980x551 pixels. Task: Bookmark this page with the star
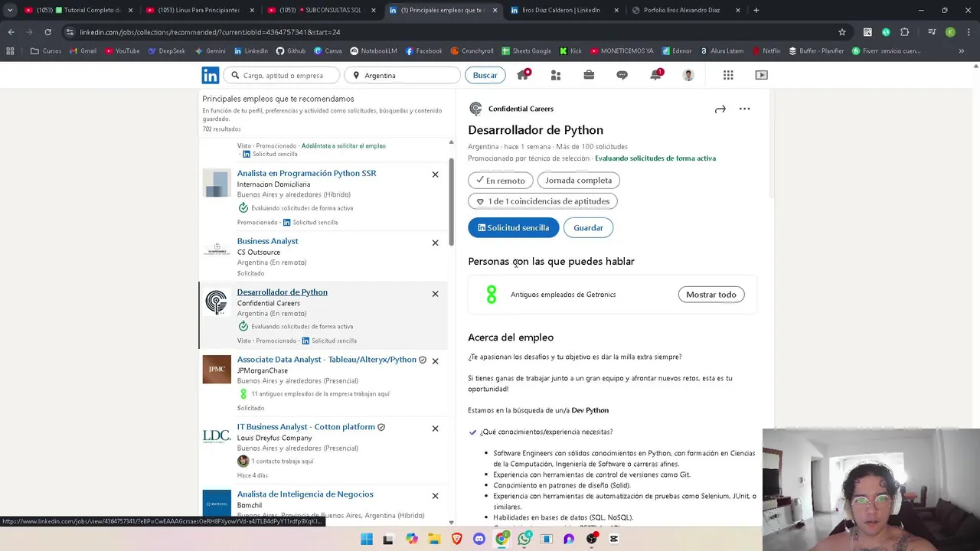842,32
